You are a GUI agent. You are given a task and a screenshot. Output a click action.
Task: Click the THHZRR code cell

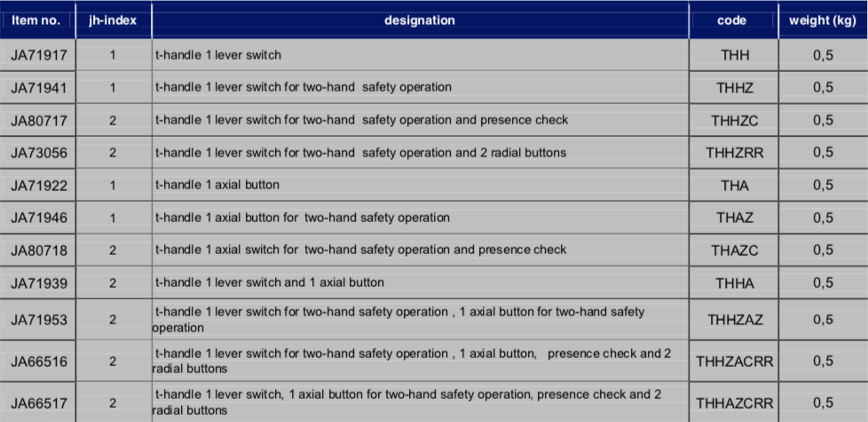click(x=733, y=152)
